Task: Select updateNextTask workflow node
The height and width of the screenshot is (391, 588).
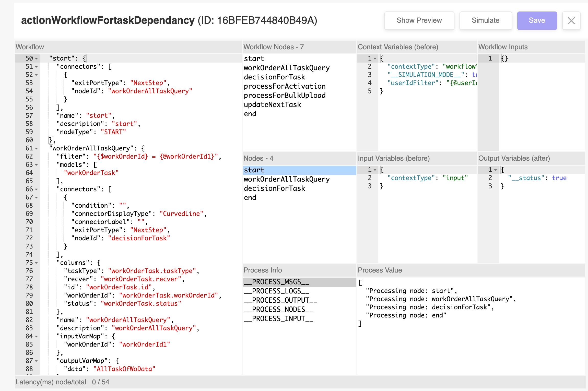Action: coord(299,105)
